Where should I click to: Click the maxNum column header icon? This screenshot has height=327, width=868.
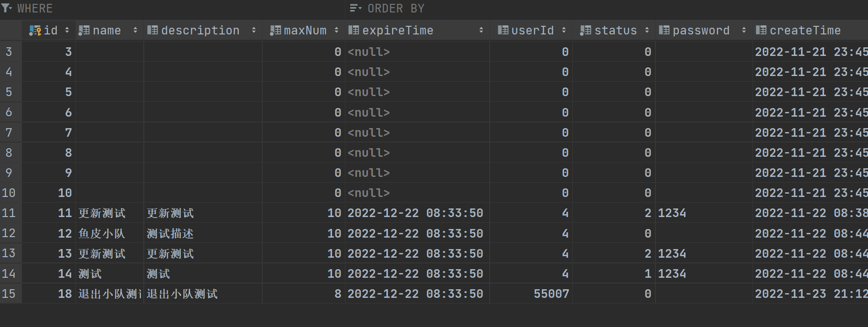click(x=275, y=31)
